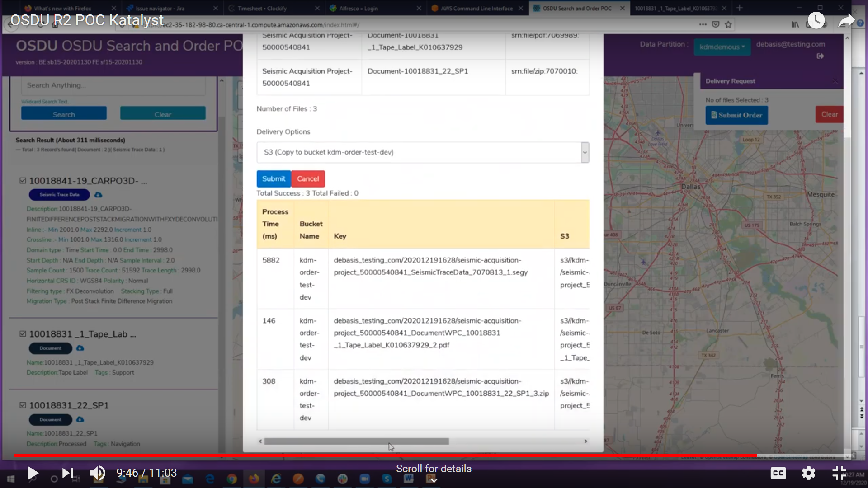Screen dimensions: 868x488
Task: Uncheck the 10018831_1_Tape_Lab result
Action: [x=23, y=334]
